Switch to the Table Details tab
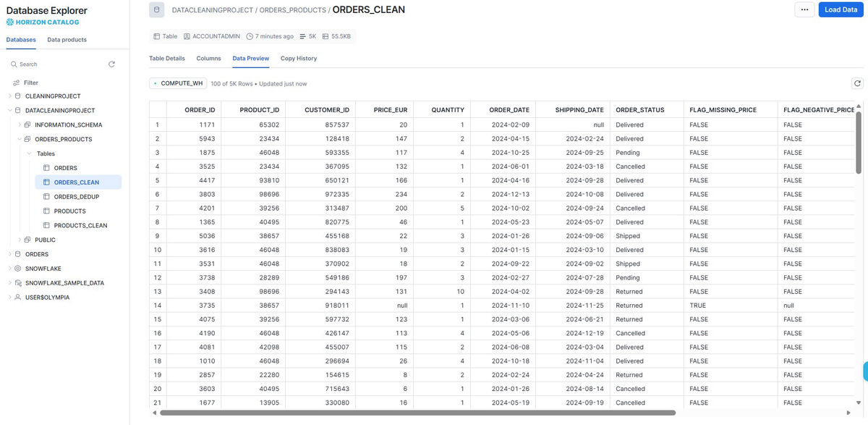868x425 pixels. (x=167, y=58)
